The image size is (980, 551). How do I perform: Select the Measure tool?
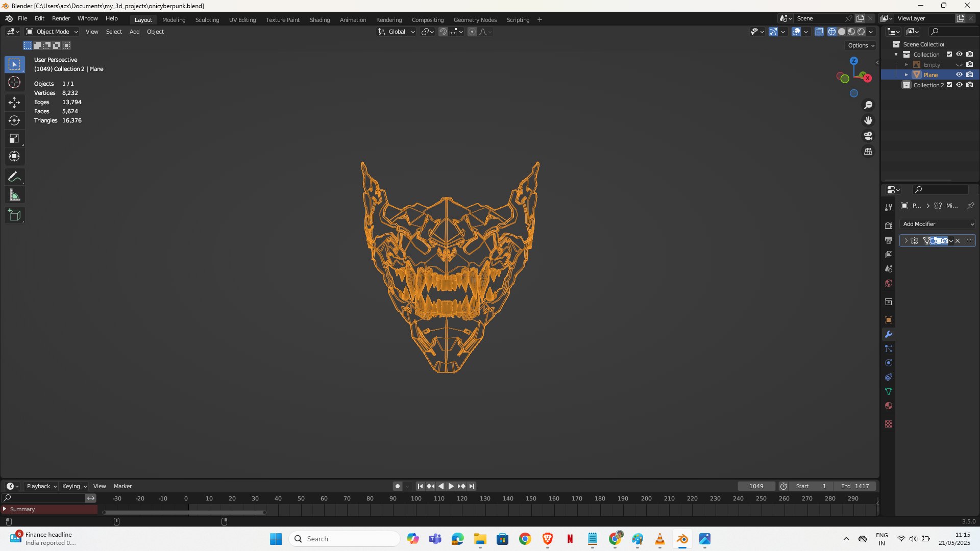[x=14, y=195]
